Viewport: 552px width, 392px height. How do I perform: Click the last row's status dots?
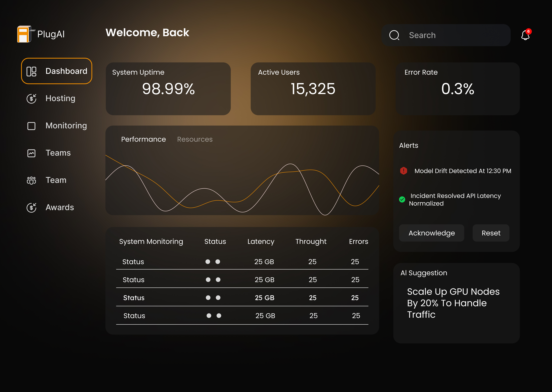point(214,316)
